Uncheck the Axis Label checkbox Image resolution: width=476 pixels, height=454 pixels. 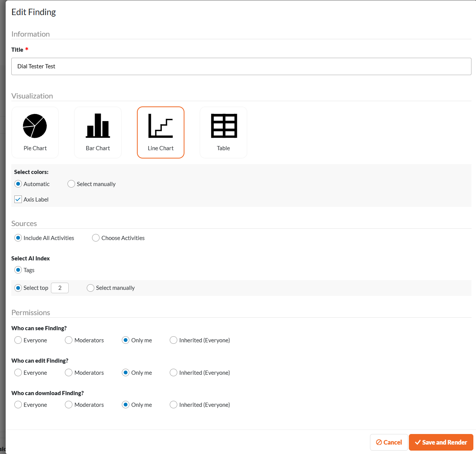click(18, 199)
